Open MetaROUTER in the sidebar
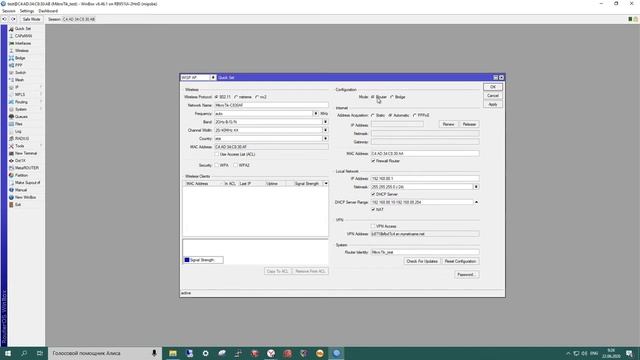Viewport: 640px width, 360px height. (x=27, y=168)
